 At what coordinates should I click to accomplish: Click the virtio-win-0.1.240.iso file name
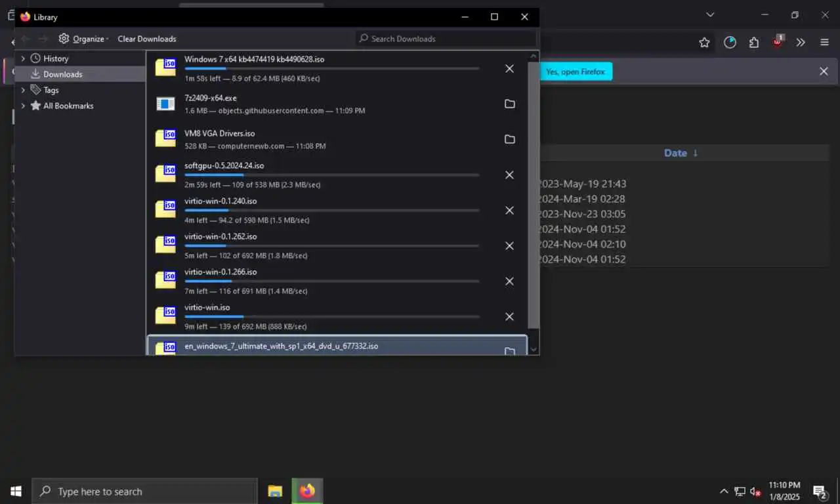(x=220, y=201)
